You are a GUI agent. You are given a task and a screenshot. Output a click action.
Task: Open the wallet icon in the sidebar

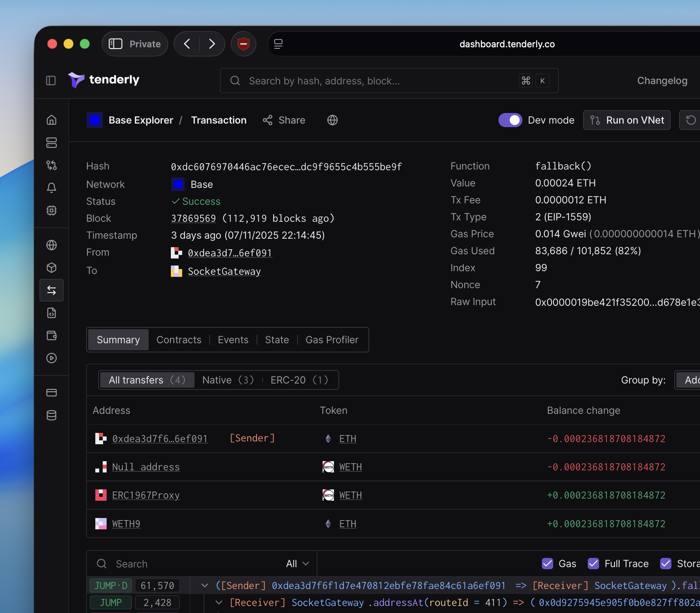click(x=52, y=335)
